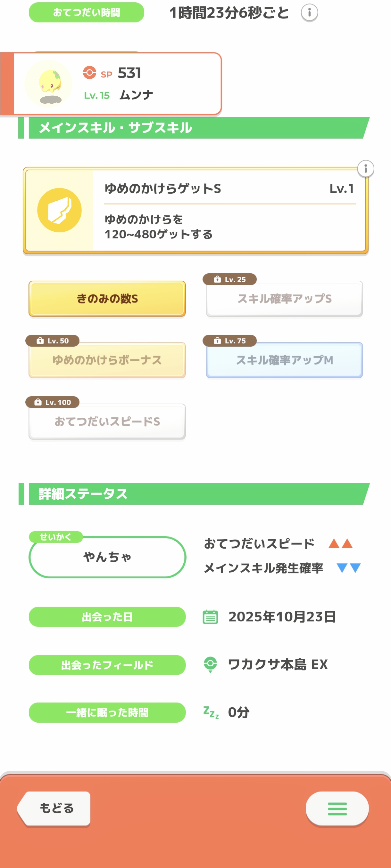Tap the Zzz sleep time icon
This screenshot has height=868, width=391.
point(211,712)
